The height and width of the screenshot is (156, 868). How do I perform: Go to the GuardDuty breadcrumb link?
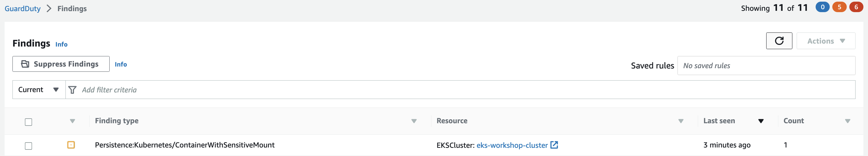coord(23,9)
